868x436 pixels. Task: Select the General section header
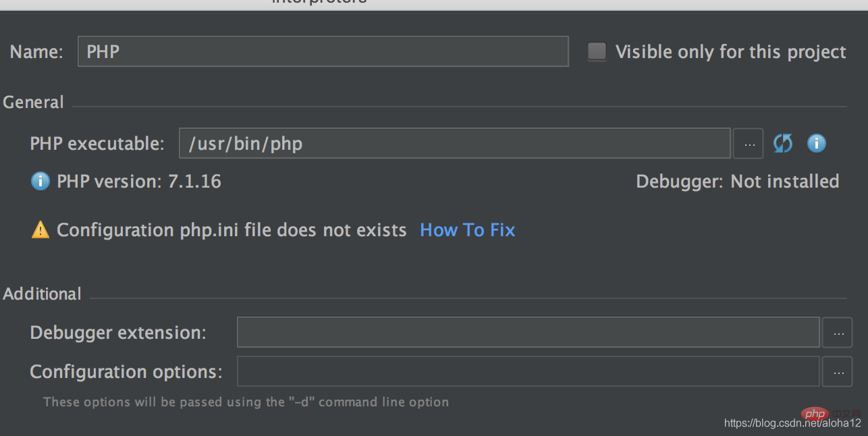tap(33, 102)
